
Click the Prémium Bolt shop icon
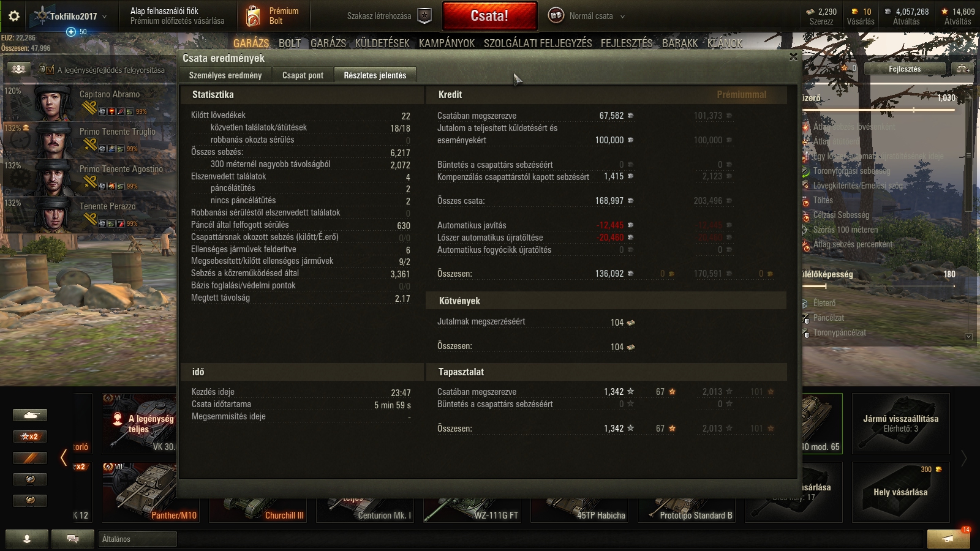pyautogui.click(x=253, y=16)
